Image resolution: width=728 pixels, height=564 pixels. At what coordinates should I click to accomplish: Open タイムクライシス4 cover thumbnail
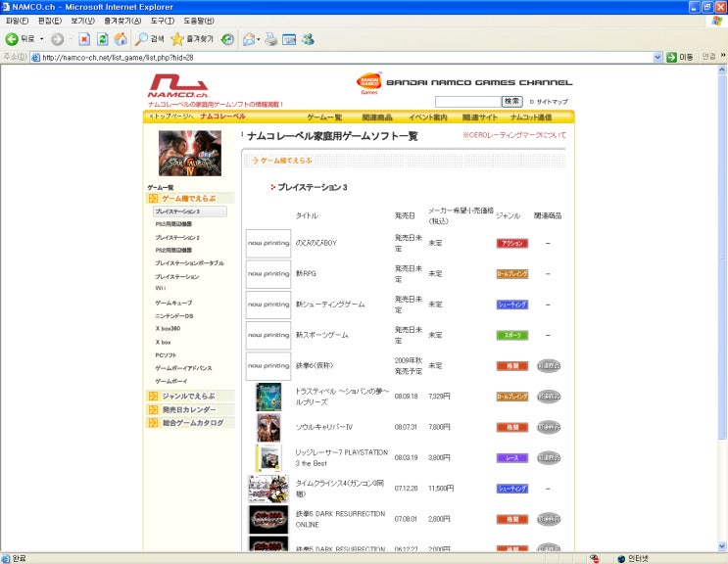268,489
